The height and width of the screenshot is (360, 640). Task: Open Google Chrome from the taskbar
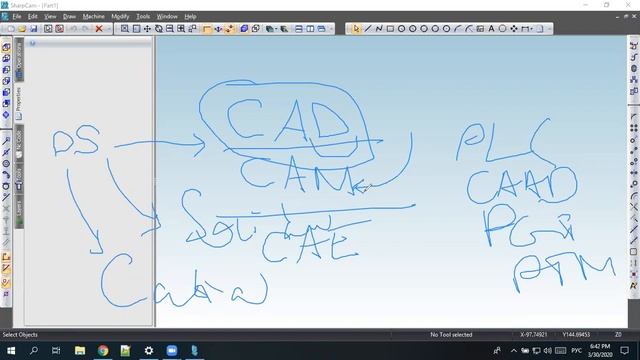pos(103,351)
